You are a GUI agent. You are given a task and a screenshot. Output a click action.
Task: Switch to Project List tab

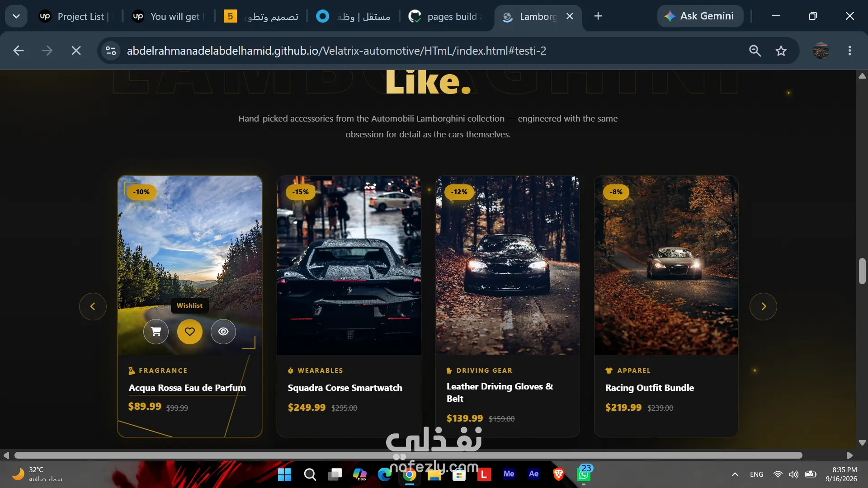point(74,16)
